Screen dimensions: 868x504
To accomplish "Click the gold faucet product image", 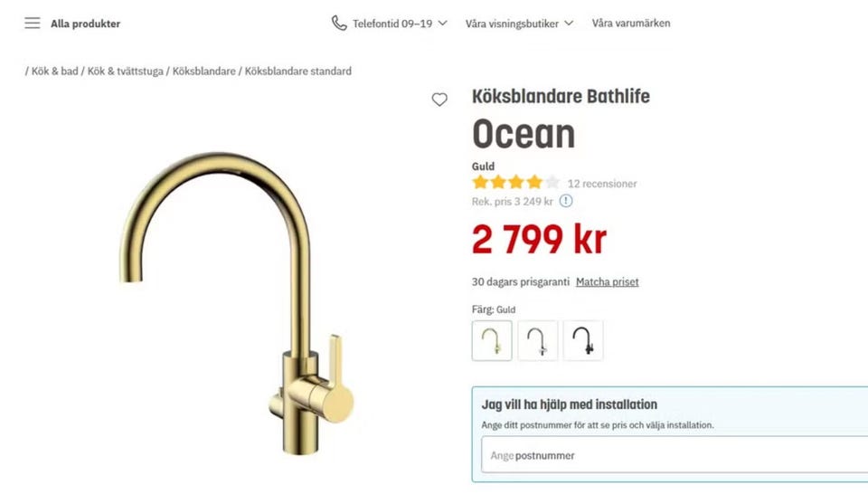I will (237, 303).
